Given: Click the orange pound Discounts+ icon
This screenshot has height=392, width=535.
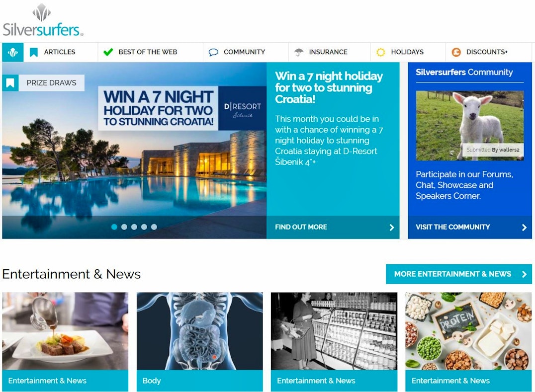Looking at the screenshot, I should (456, 52).
